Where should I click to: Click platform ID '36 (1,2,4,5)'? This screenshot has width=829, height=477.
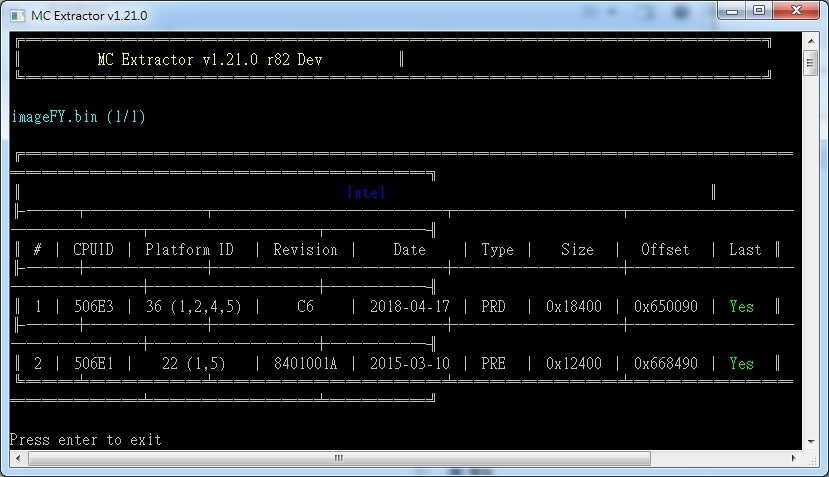pyautogui.click(x=194, y=306)
